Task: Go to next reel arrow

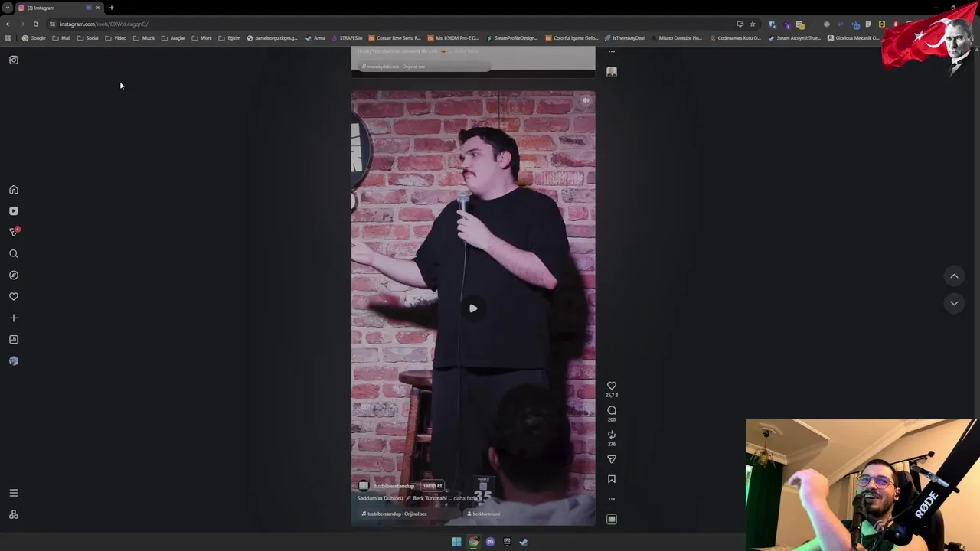Action: 954,303
